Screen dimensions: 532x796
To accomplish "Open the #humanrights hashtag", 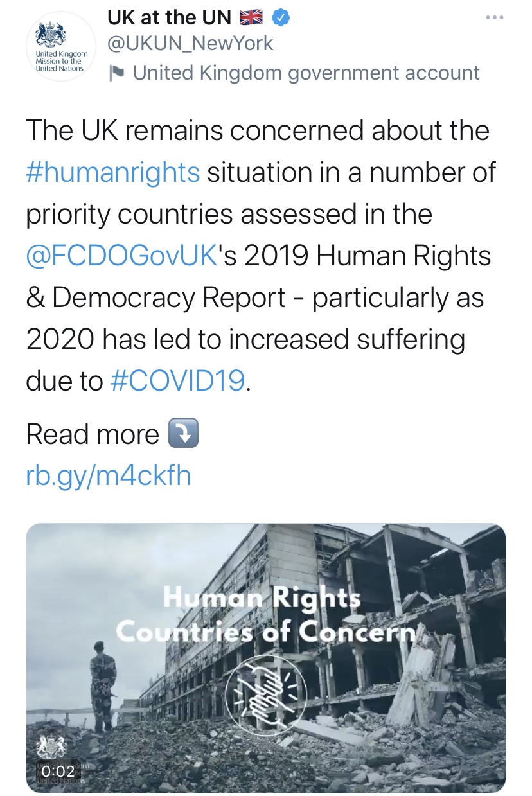I will point(113,172).
